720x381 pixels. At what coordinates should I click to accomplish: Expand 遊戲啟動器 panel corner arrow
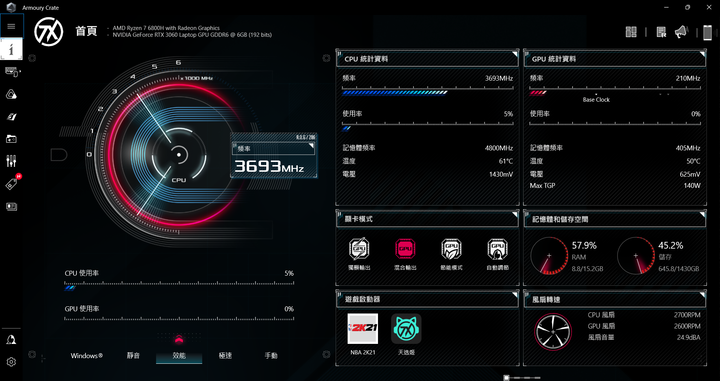(515, 294)
